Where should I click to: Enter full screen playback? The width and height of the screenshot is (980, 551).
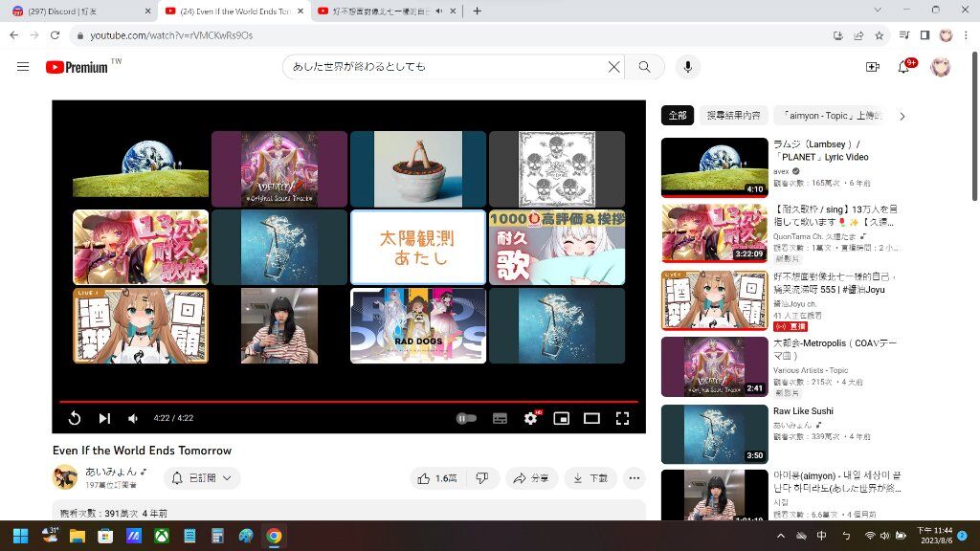point(622,418)
